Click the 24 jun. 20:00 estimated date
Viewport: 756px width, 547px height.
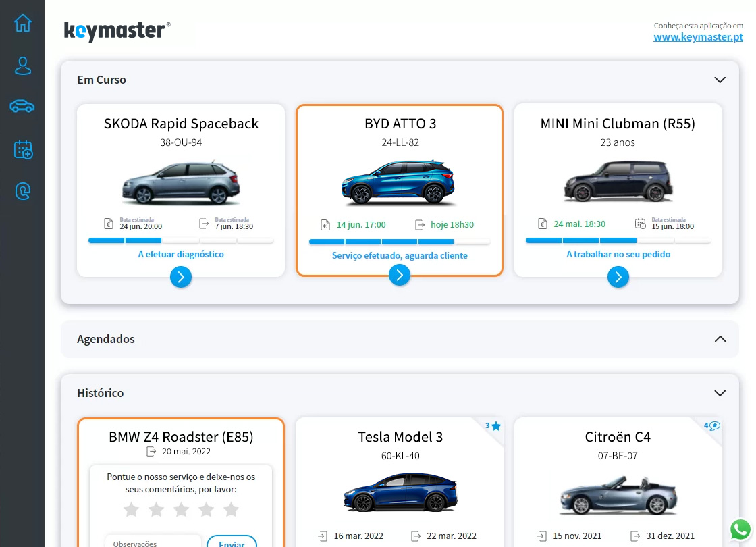[141, 226]
